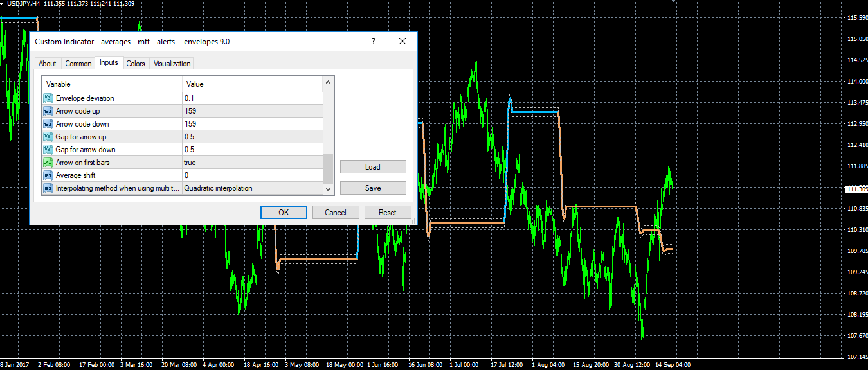Select the Envelope deviation variable name
Viewport: 868px width, 370px height.
click(85, 98)
